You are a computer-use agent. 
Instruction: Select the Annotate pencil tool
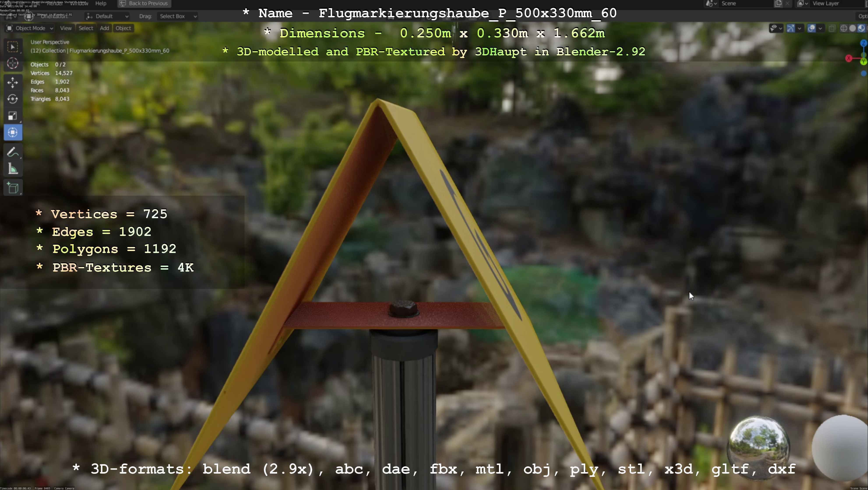point(13,152)
